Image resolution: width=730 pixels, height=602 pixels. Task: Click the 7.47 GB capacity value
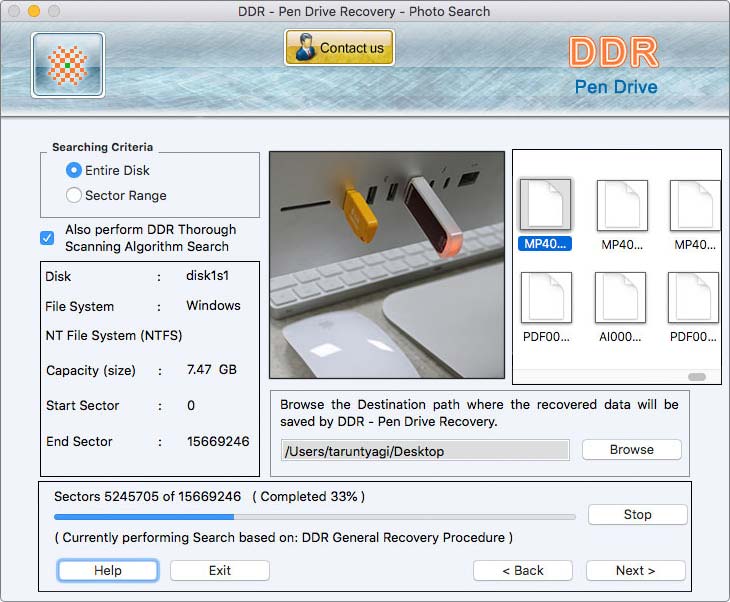211,370
